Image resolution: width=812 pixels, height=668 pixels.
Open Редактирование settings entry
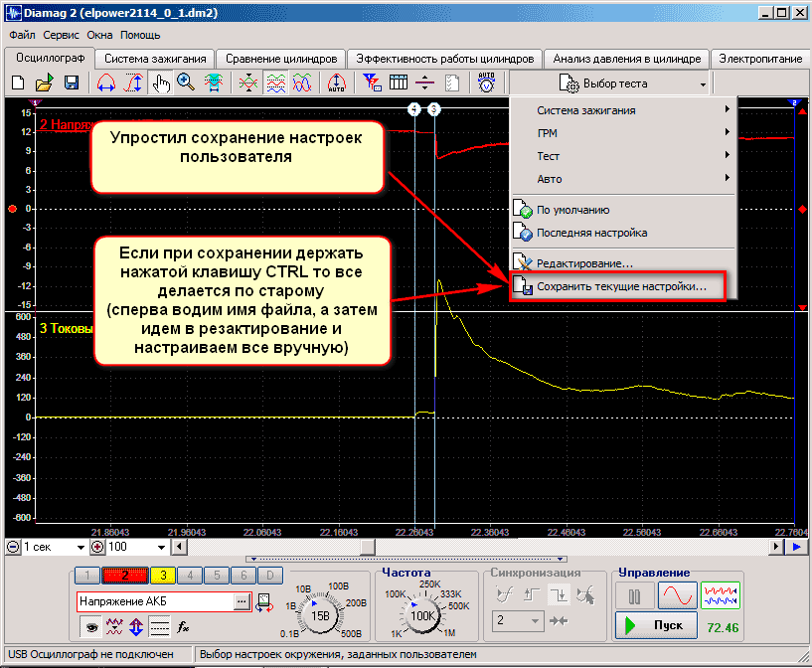623,262
